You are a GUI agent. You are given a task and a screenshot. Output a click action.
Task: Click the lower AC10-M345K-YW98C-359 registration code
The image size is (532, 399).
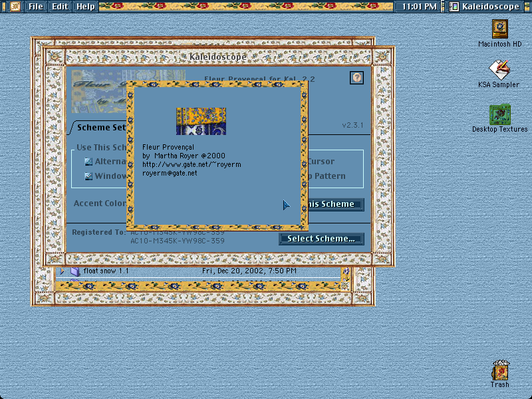pyautogui.click(x=178, y=241)
